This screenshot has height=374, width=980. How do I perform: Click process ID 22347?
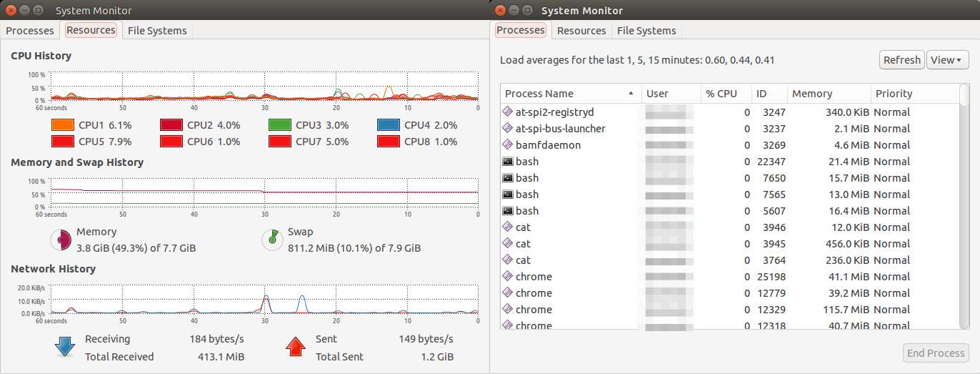771,162
